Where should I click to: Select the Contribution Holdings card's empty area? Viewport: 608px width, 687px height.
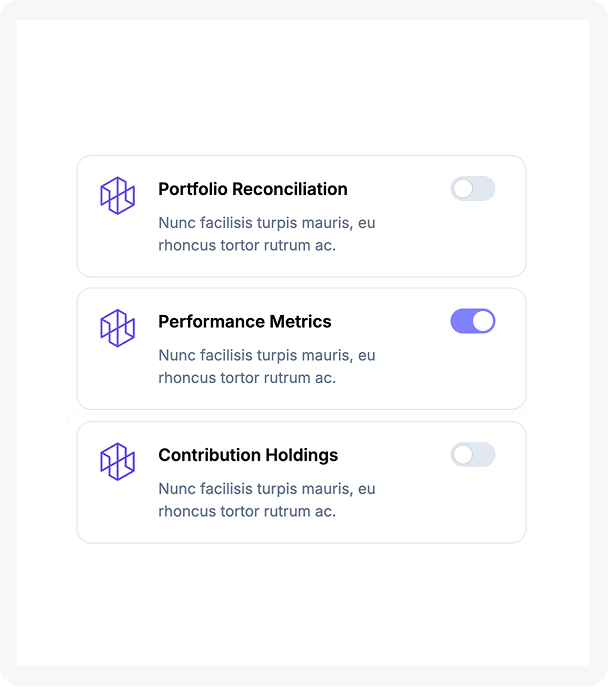(450, 510)
